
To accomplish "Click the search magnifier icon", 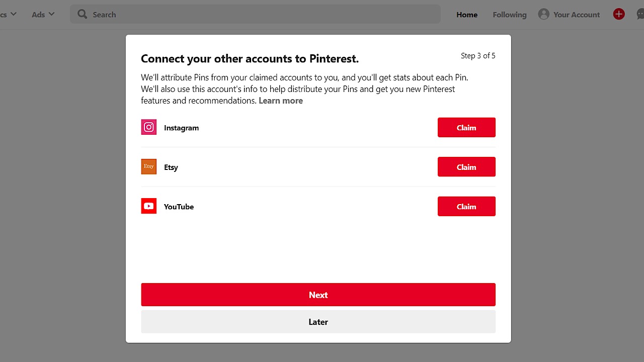I will coord(83,14).
